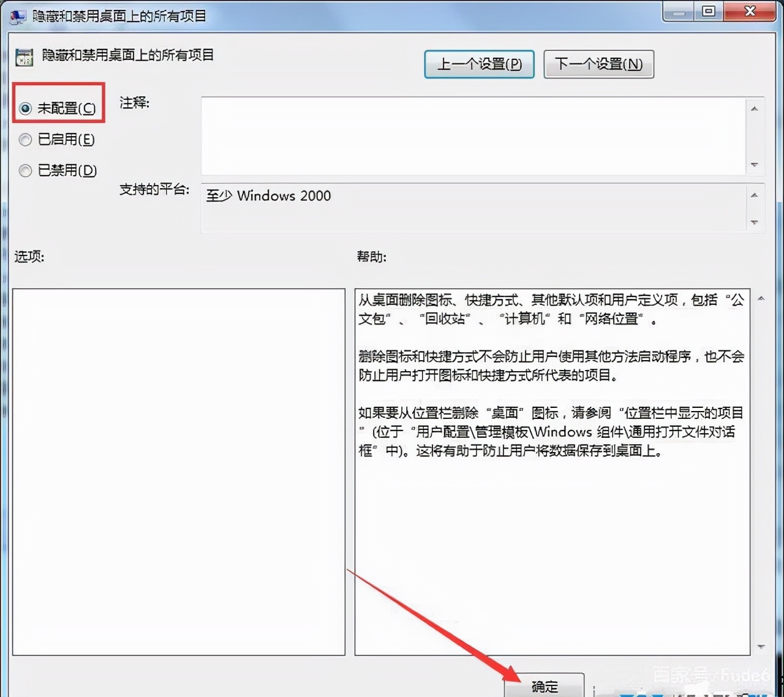Click the 下一个设置(N) button
Viewport: 784px width, 697px height.
click(598, 64)
